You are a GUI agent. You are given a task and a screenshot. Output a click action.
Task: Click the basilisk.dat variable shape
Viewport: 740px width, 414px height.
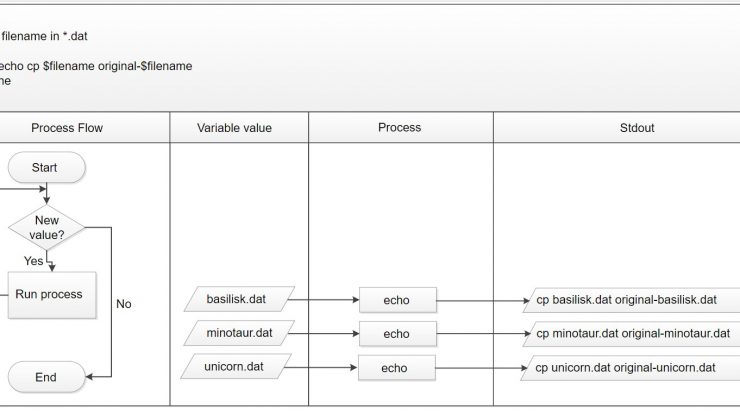coord(239,299)
